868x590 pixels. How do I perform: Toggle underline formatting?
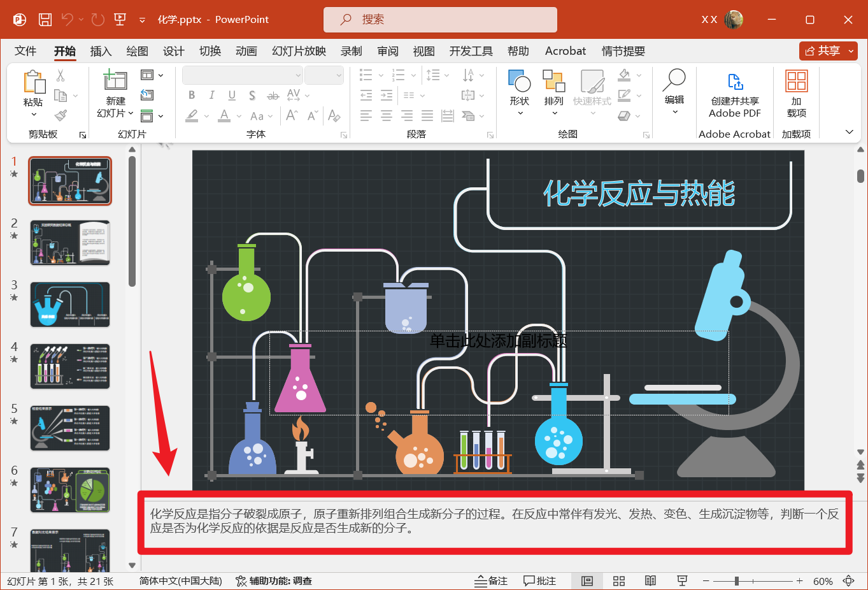(x=232, y=95)
